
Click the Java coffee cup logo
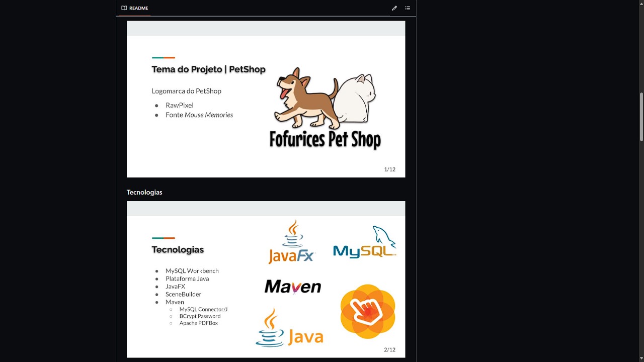[289, 327]
